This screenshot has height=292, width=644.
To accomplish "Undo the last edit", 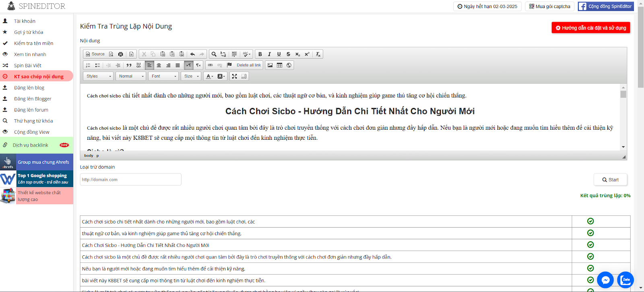I will point(192,54).
